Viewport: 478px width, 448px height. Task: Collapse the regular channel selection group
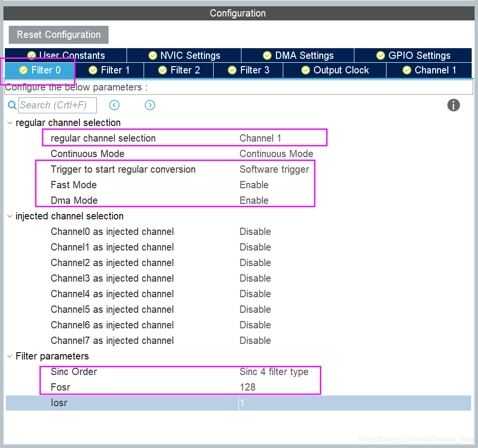pyautogui.click(x=10, y=123)
